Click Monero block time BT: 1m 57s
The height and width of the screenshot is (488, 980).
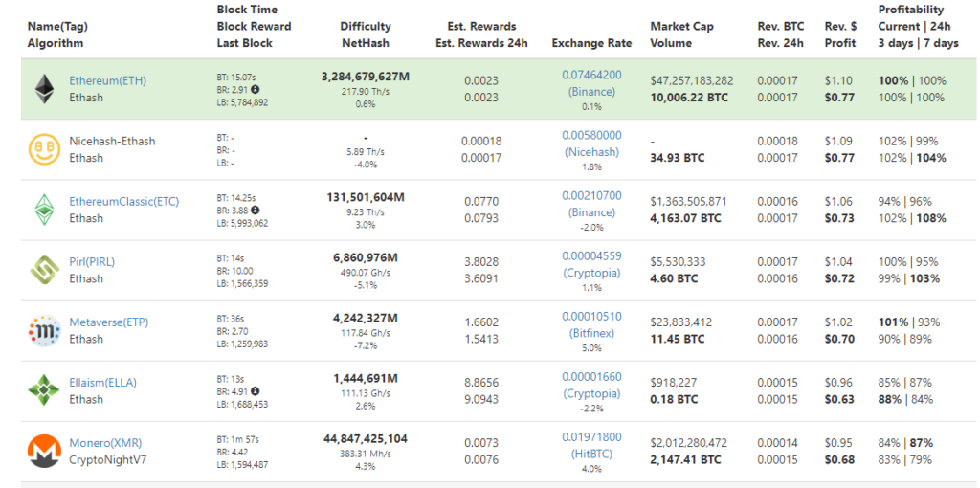[x=237, y=441]
